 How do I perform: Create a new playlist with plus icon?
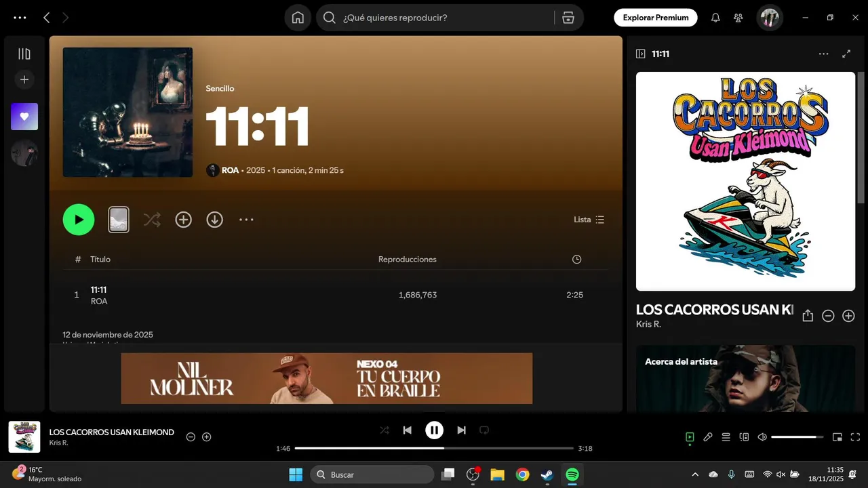coord(24,79)
